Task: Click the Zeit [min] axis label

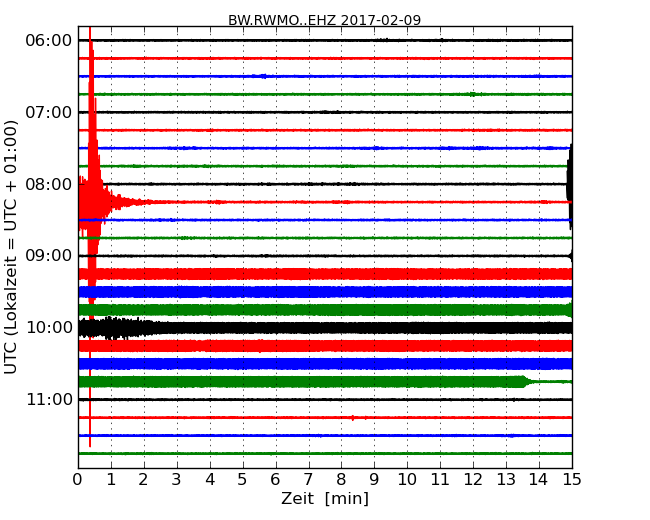Action: pos(325,499)
